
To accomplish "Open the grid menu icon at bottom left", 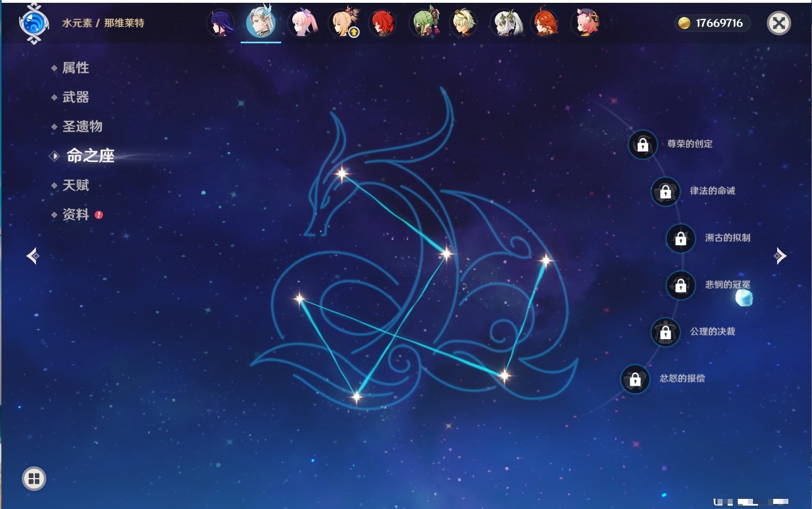I will tap(34, 479).
